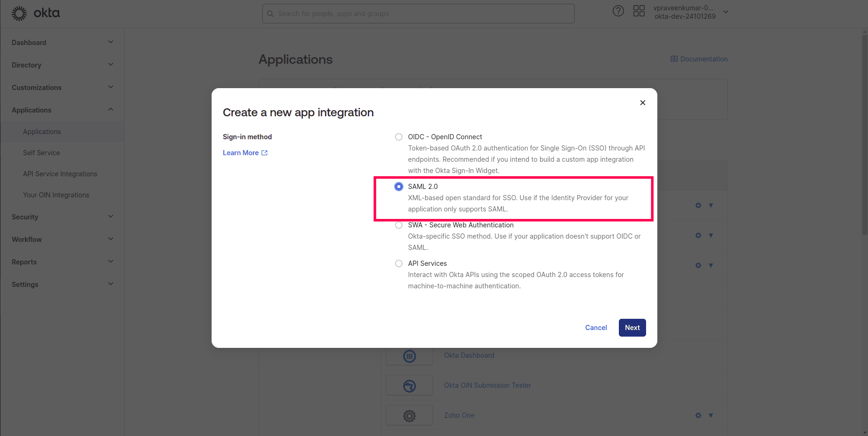Open settings gear next to Zoho One
Viewport: 868px width, 436px height.
point(698,415)
